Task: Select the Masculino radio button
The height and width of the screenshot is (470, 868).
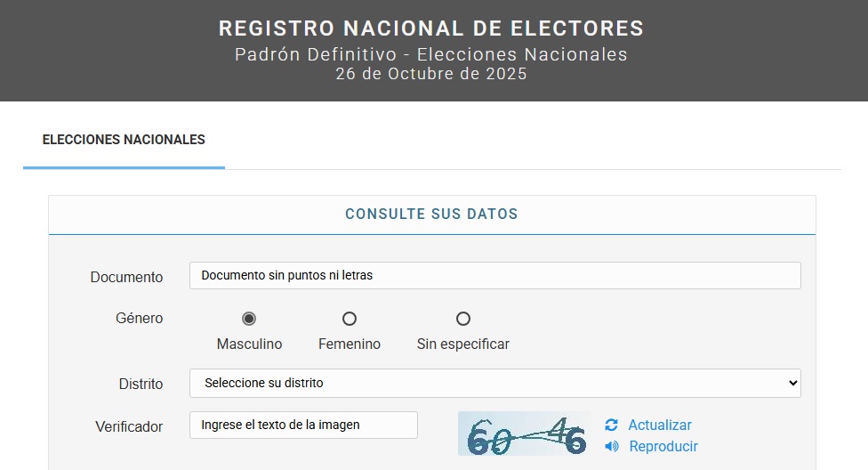Action: point(249,319)
